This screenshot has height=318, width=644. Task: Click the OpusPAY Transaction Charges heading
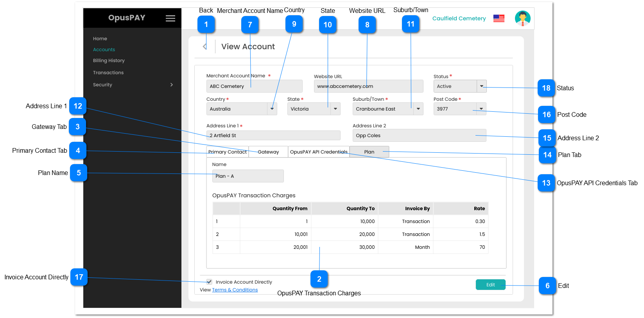point(254,195)
